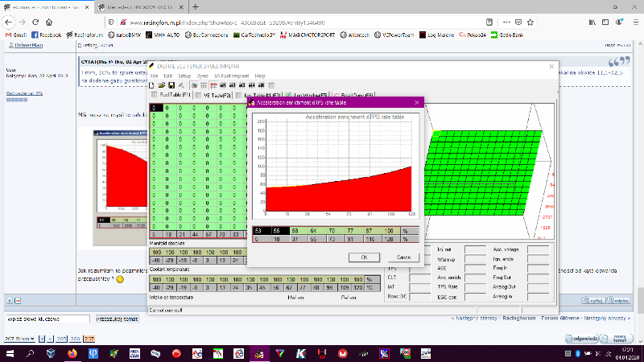Click the grayed tool icon right of the Save icon
Screen dimensions: 644x362
tap(181, 85)
